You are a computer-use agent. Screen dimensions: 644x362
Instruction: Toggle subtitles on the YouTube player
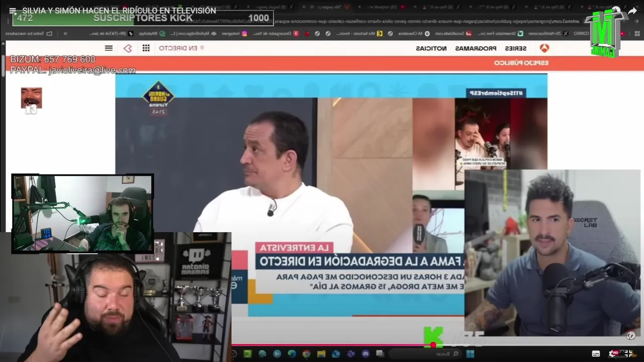pyautogui.click(x=596, y=353)
